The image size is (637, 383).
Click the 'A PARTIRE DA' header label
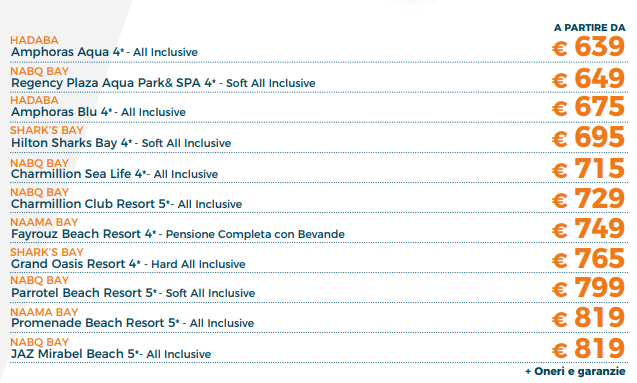[x=589, y=28]
